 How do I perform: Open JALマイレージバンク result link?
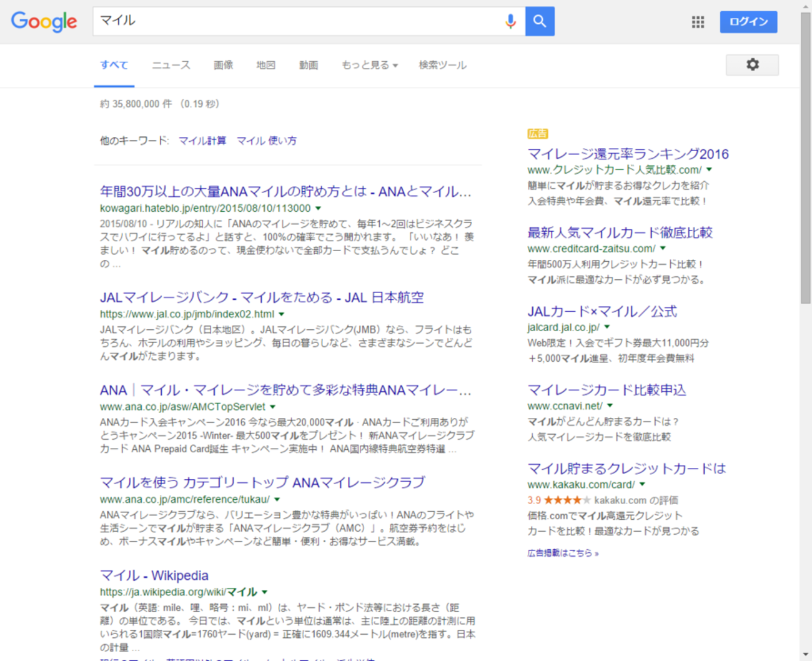(x=262, y=297)
